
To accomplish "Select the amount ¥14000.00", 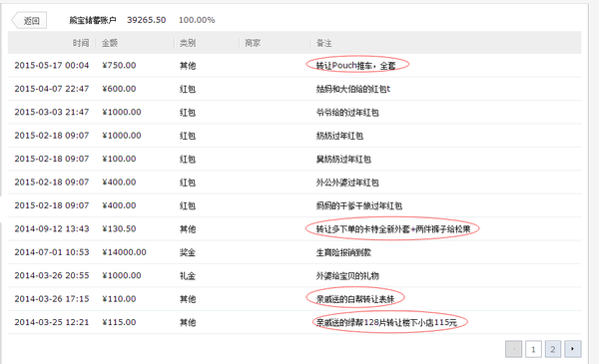I will (124, 252).
